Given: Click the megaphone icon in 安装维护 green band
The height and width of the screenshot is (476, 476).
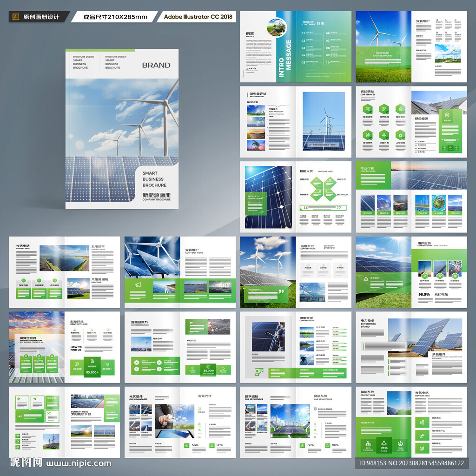Looking at the screenshot, I should click(138, 285).
